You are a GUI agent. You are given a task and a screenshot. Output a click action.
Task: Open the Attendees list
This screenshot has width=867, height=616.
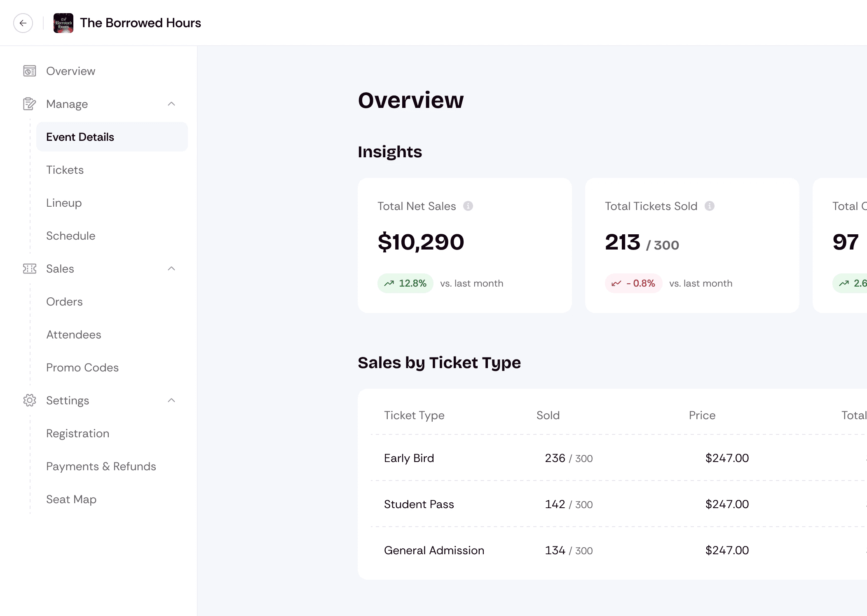pyautogui.click(x=73, y=334)
